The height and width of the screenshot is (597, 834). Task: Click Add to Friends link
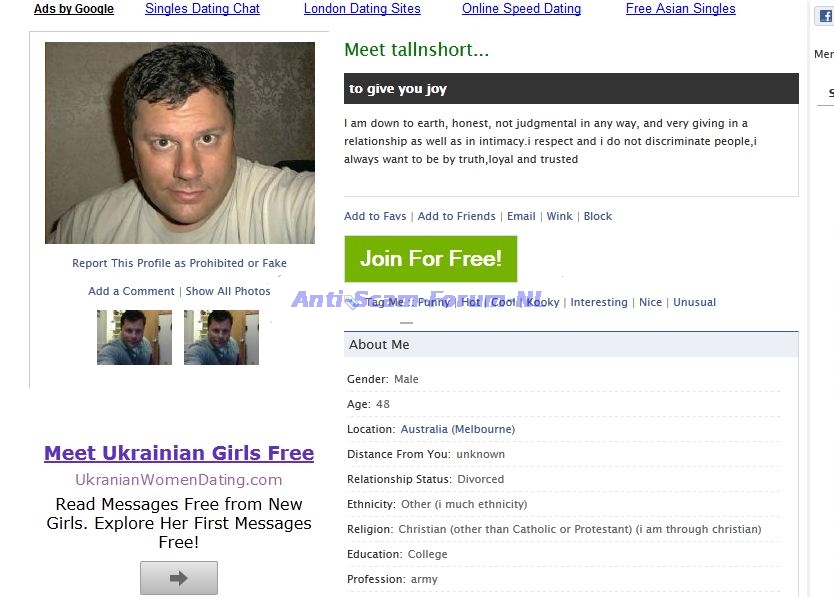(x=456, y=216)
